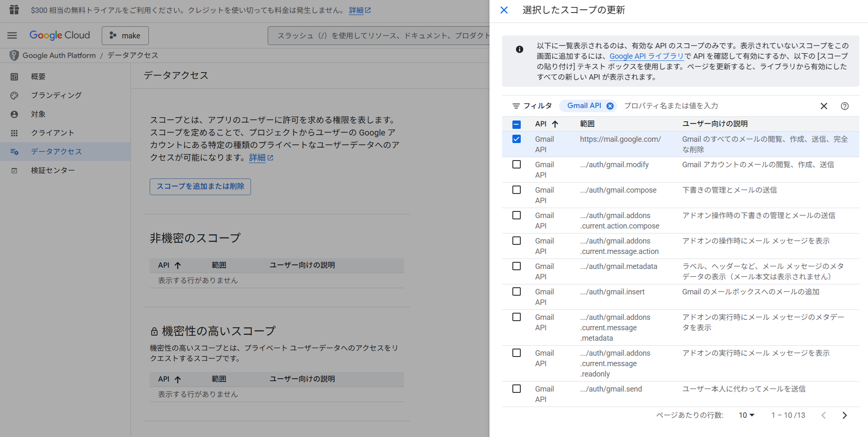Open 詳細 link in scope description
This screenshot has width=868, height=437.
tap(261, 158)
